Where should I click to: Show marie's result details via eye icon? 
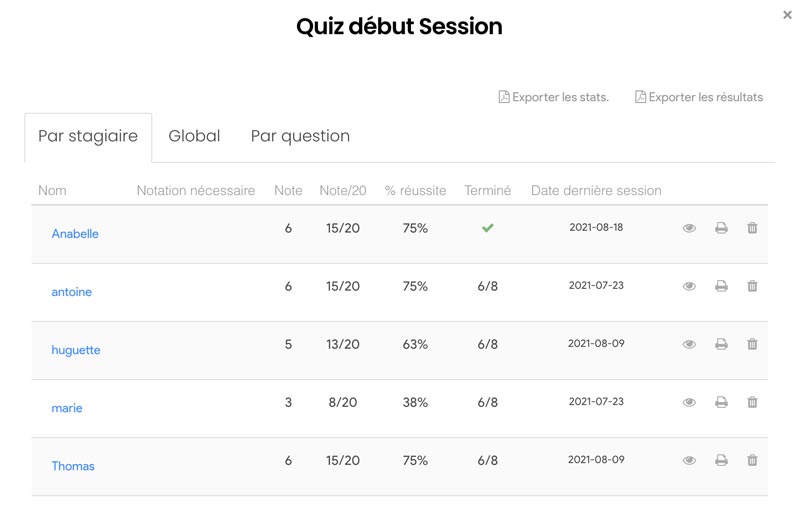click(689, 402)
